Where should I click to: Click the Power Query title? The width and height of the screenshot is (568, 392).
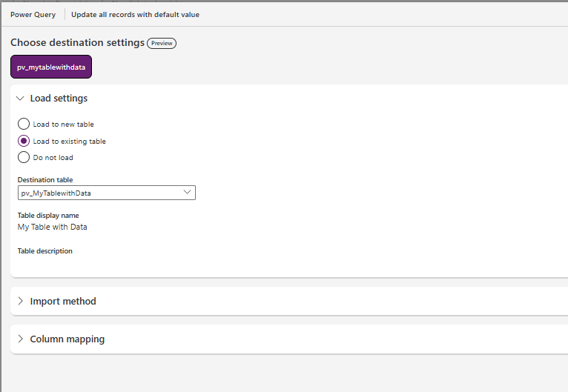[33, 15]
